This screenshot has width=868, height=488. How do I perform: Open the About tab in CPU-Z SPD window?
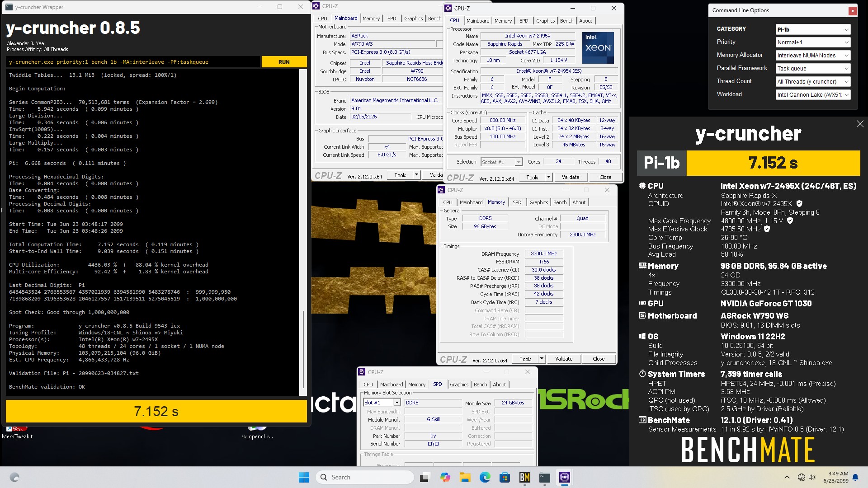tap(499, 385)
